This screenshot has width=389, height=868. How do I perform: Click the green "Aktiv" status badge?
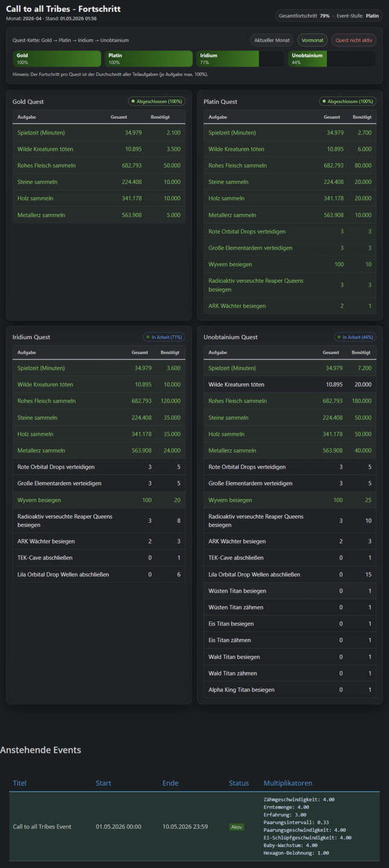(236, 827)
